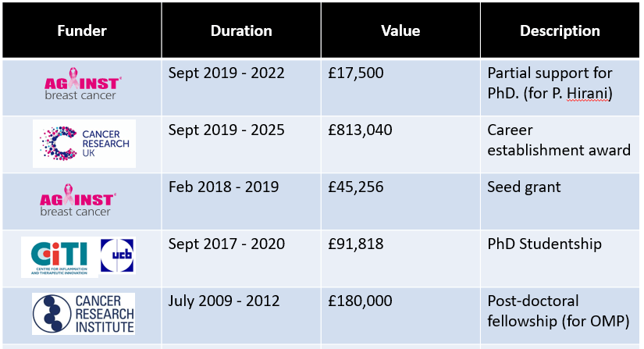This screenshot has height=349, width=644.
Task: Click the blue UCB logo
Action: [x=117, y=255]
